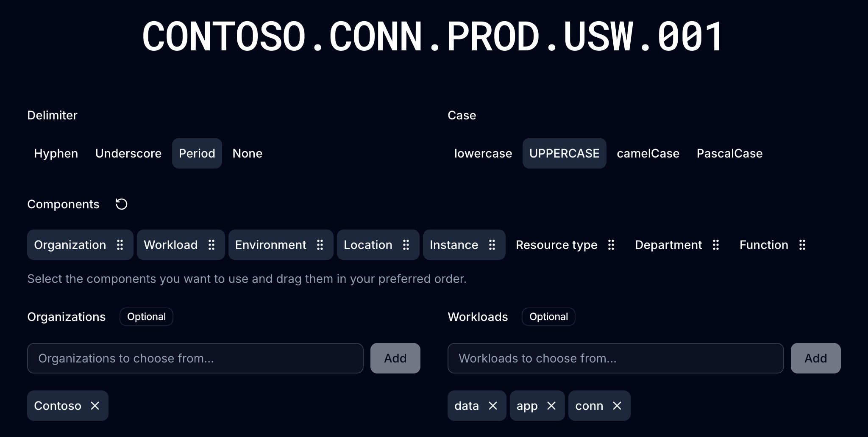The height and width of the screenshot is (437, 868).
Task: Remove the Contoso organization tag
Action: tap(95, 406)
